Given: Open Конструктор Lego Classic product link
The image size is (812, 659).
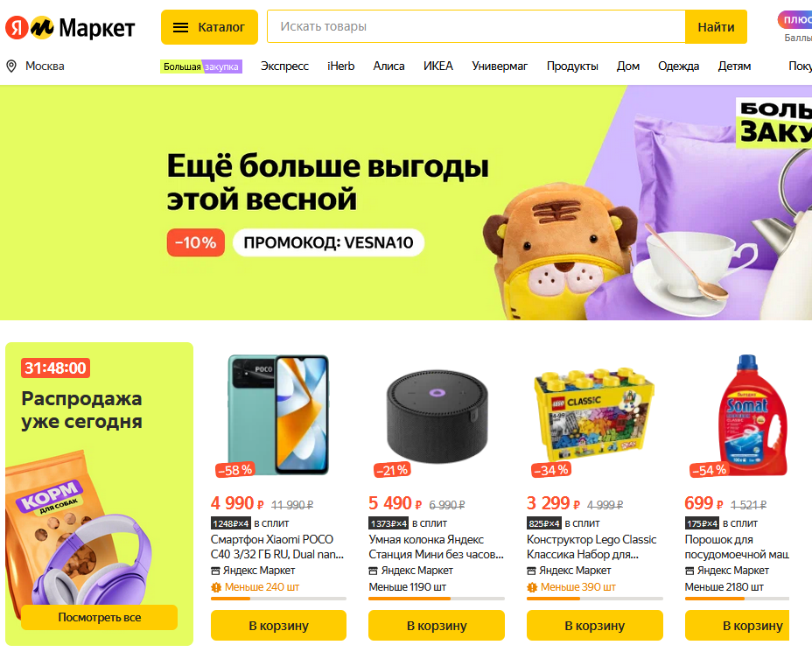Looking at the screenshot, I should point(591,547).
